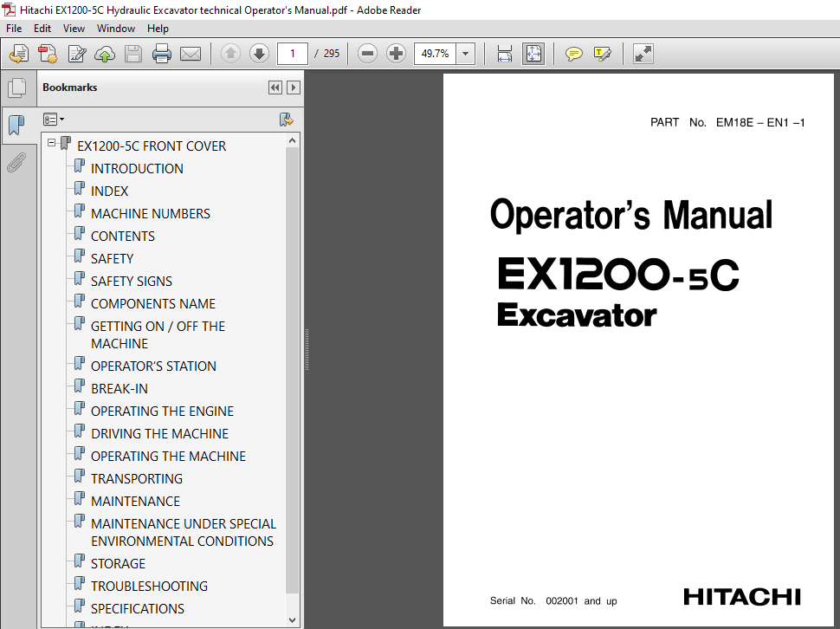Send file by email envelope icon
Image resolution: width=840 pixels, height=629 pixels.
(x=191, y=54)
